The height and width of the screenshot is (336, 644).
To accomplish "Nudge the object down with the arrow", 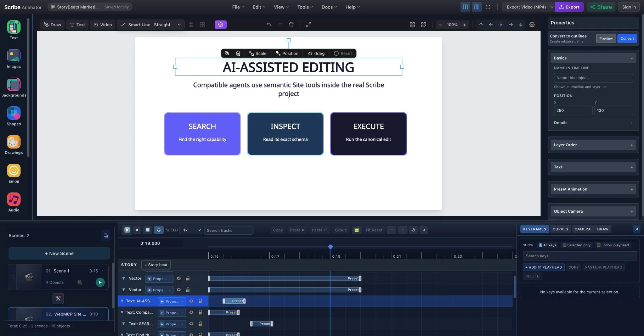I will (520, 24).
